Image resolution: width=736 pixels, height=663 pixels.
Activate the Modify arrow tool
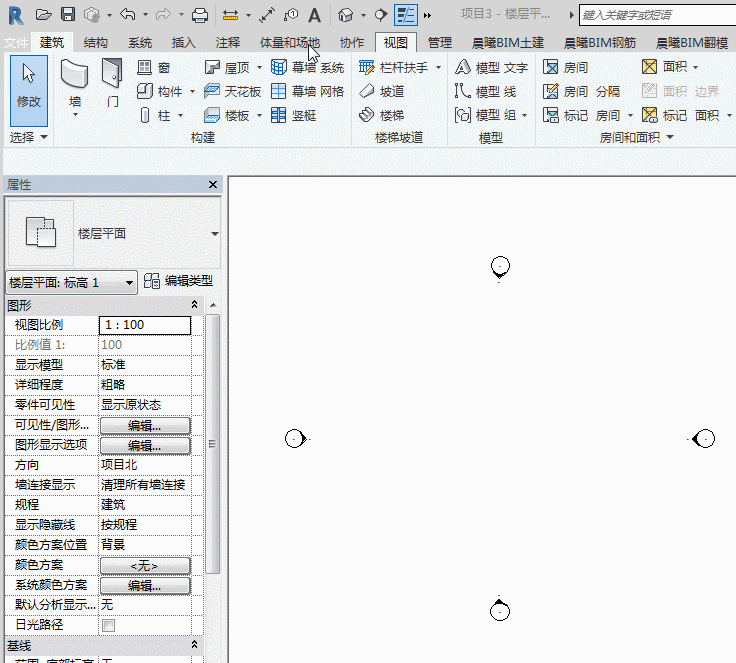[29, 91]
